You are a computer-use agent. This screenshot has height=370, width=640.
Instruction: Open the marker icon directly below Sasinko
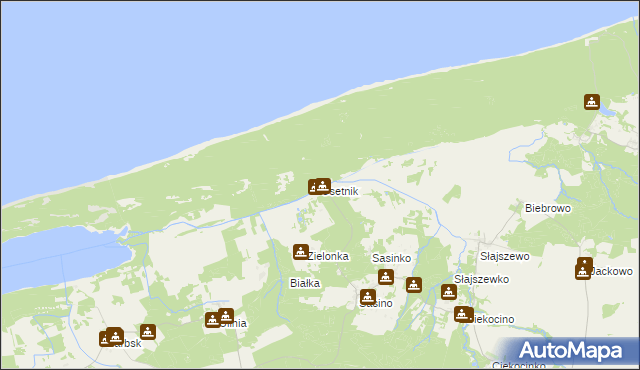[x=386, y=277]
